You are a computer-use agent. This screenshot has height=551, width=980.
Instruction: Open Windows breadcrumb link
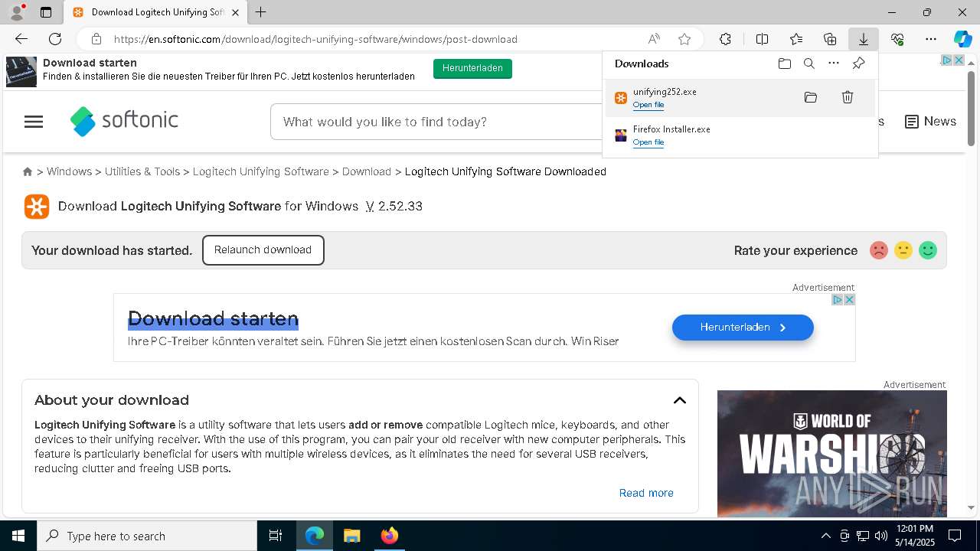click(x=69, y=171)
